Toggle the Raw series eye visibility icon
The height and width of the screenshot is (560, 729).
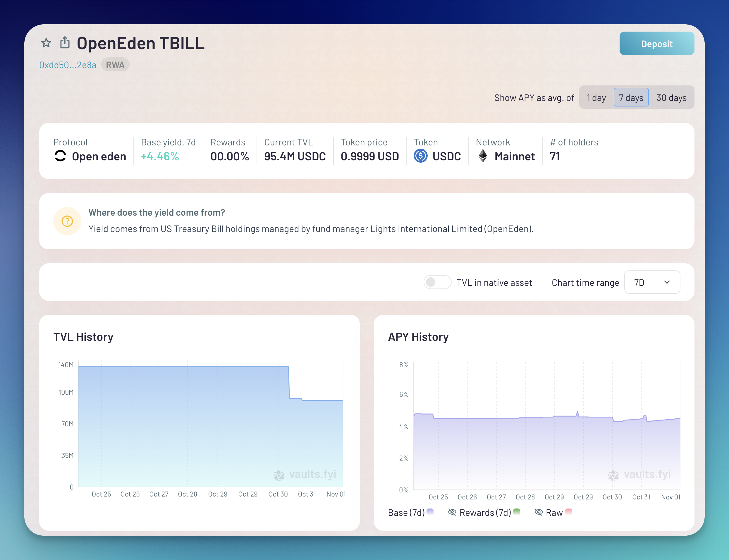pyautogui.click(x=539, y=512)
